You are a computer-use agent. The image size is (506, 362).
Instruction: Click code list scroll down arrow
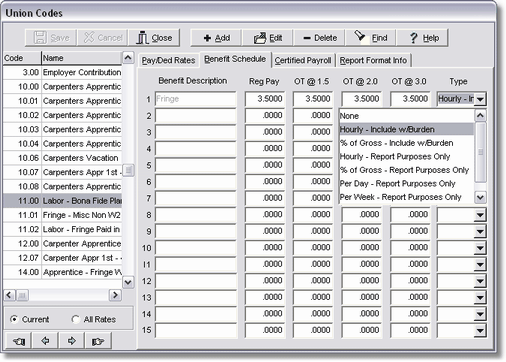[128, 282]
